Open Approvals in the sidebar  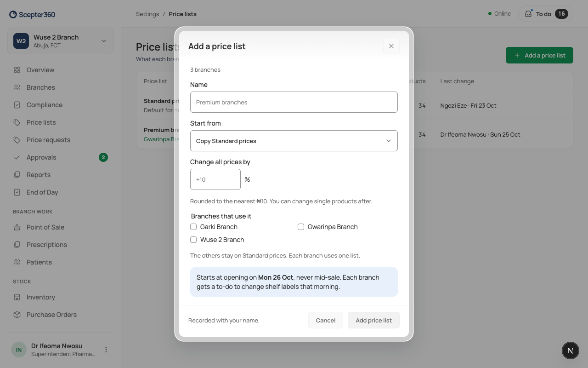click(x=60, y=157)
